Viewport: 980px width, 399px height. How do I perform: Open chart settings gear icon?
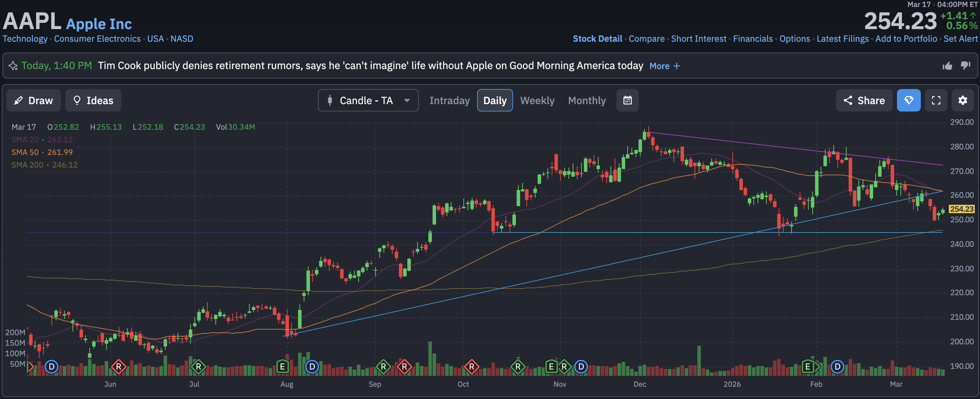(962, 101)
